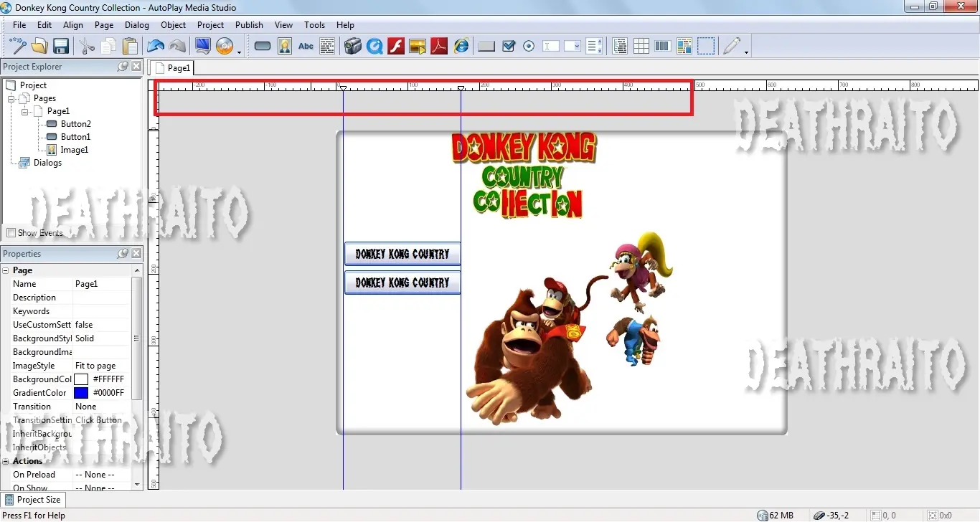Insert a Flash object icon
The width and height of the screenshot is (980, 522).
396,46
